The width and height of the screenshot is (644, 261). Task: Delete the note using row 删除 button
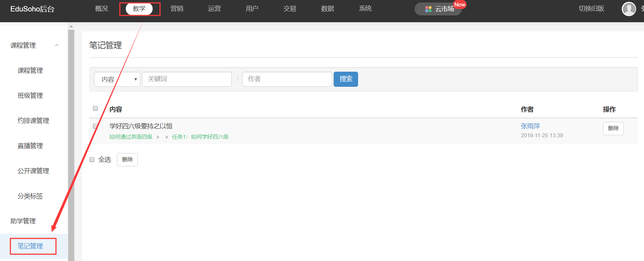pyautogui.click(x=613, y=128)
